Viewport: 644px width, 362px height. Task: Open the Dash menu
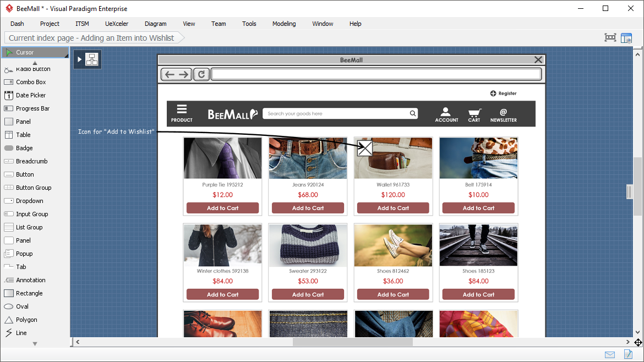(x=17, y=24)
